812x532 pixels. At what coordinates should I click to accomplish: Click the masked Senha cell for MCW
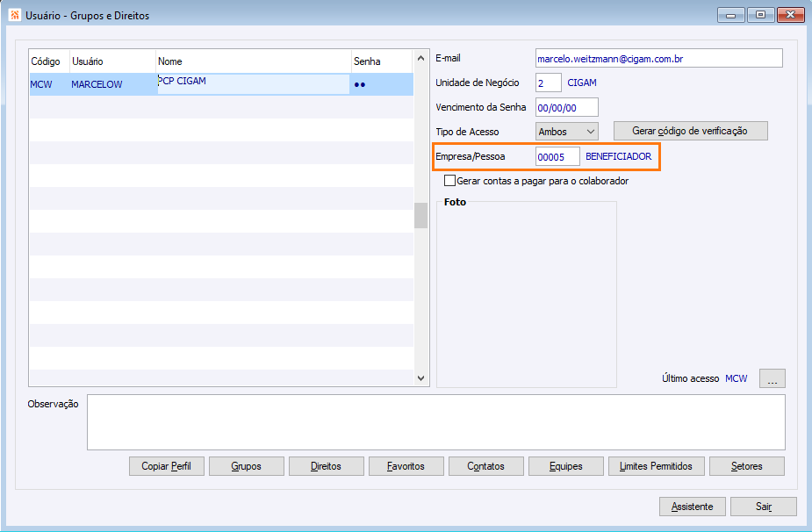click(382, 84)
